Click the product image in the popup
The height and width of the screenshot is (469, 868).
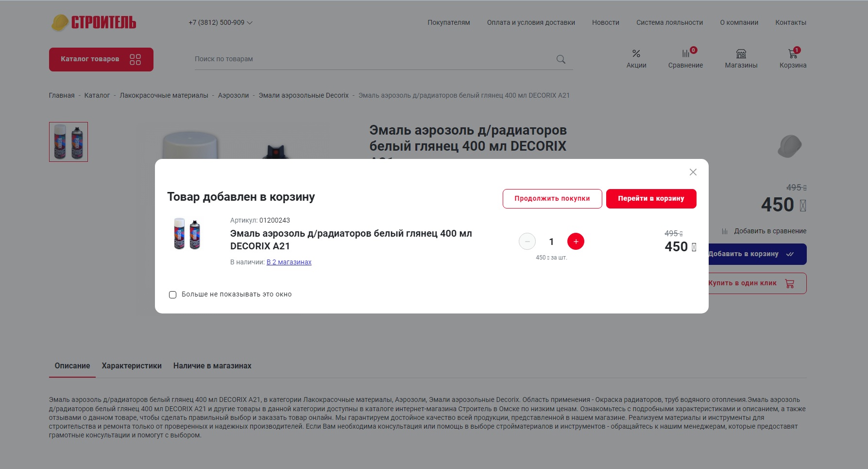[187, 234]
